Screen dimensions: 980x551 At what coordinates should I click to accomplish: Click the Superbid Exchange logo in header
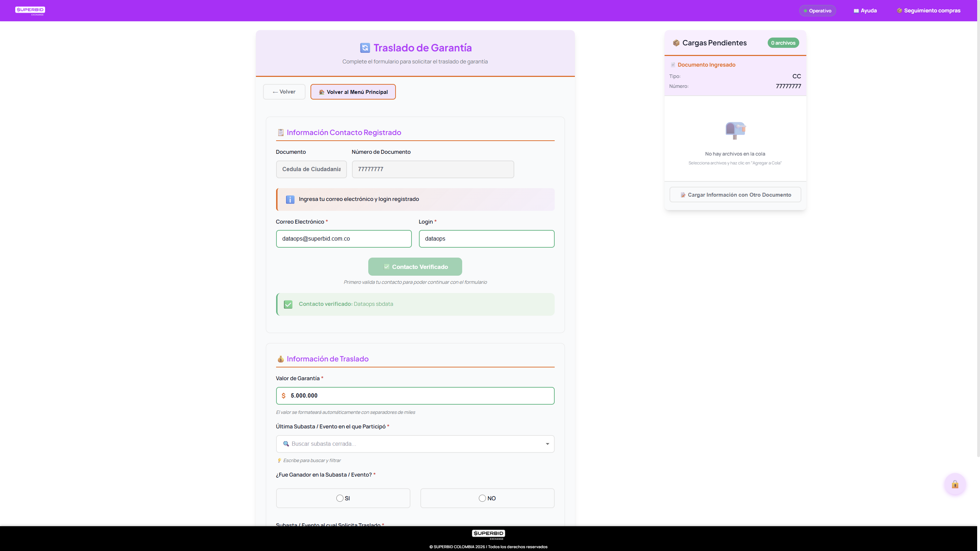[30, 11]
